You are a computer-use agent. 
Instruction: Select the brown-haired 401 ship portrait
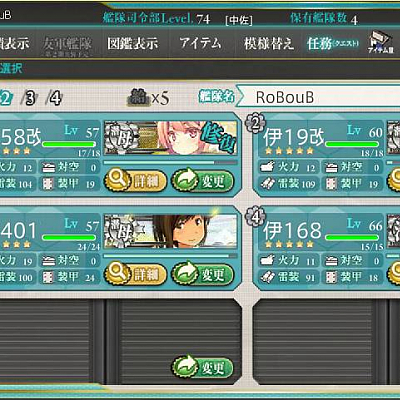tap(171, 232)
